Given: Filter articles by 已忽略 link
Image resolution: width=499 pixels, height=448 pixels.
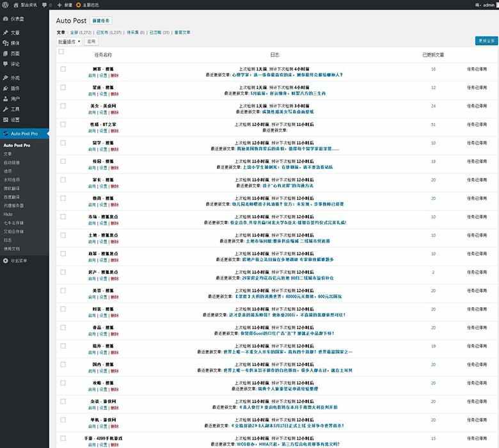Looking at the screenshot, I should click(155, 33).
